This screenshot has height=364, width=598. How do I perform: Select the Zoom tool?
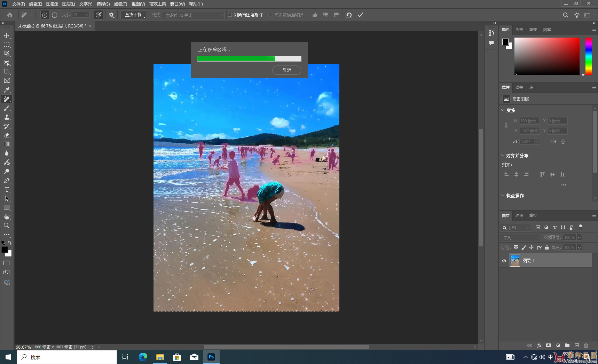tap(7, 225)
